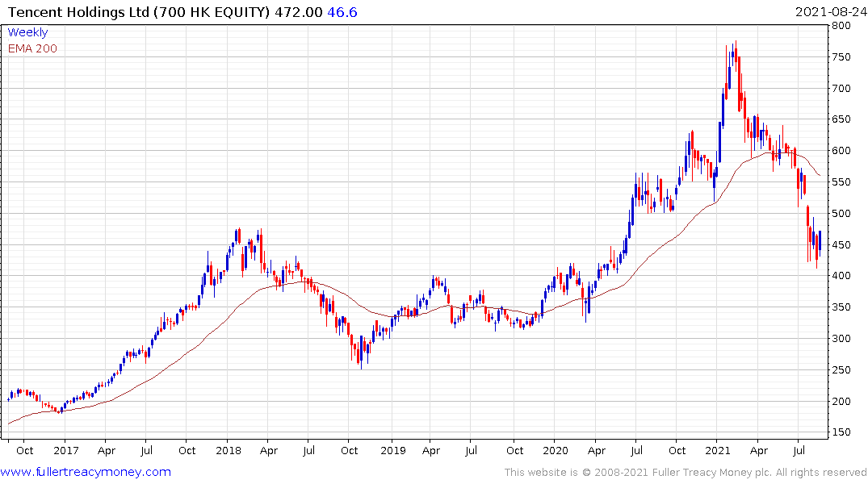Click the 200 price axis label

(x=841, y=401)
